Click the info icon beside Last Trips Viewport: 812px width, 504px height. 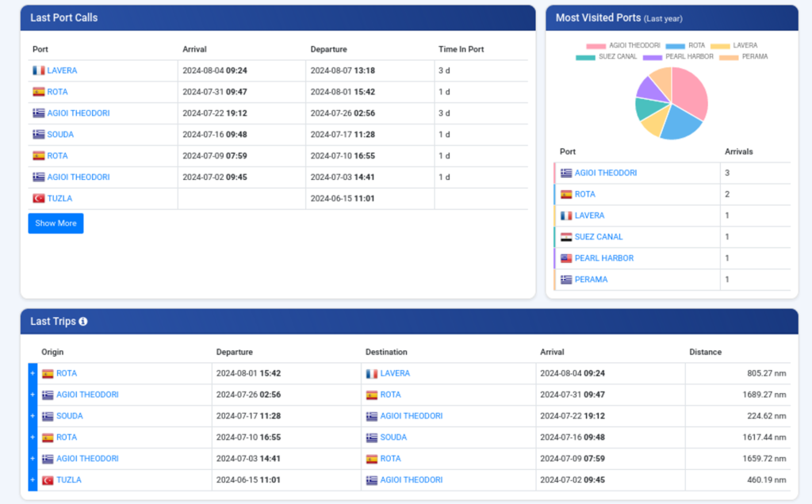point(83,322)
